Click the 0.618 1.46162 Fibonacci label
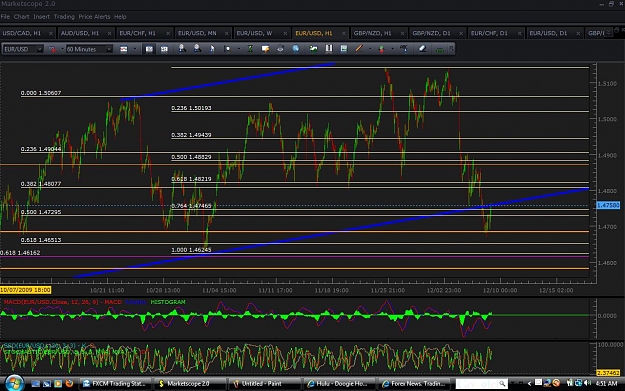Screen dimensions: 625x391 [20, 253]
